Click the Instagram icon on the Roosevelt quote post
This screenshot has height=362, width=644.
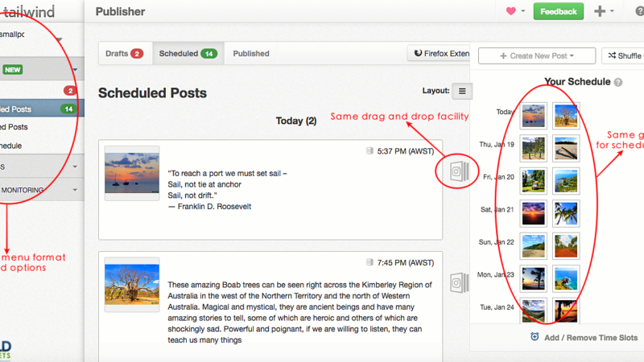[x=456, y=171]
